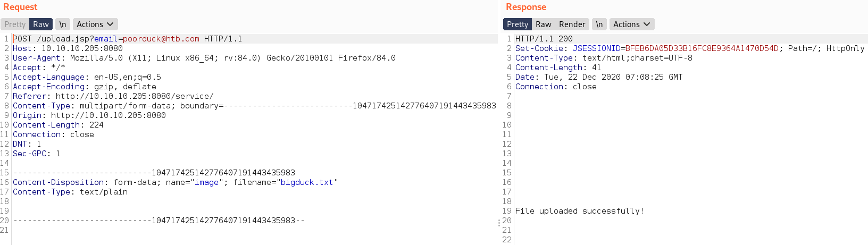
Task: Click the email parameter value poorduck@htb.com
Action: point(161,39)
